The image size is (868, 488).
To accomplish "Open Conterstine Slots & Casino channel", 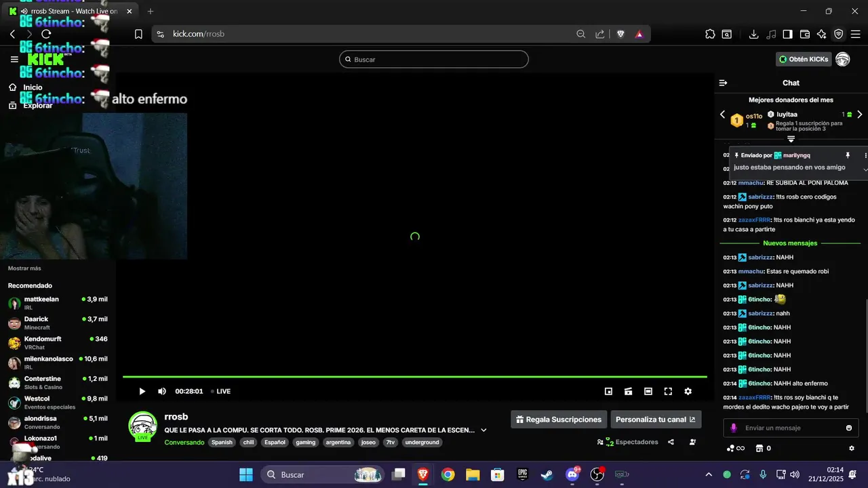I will (58, 382).
